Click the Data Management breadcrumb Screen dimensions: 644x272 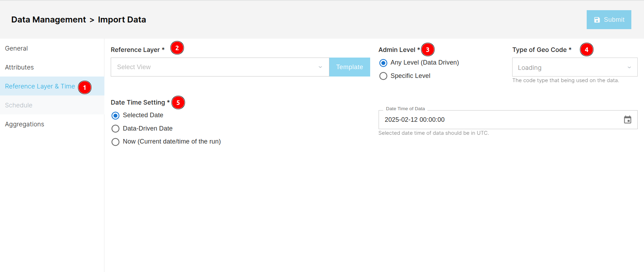[x=49, y=20]
